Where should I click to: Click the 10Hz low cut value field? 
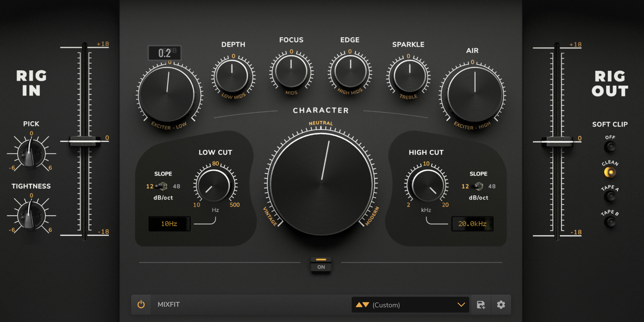(x=169, y=224)
